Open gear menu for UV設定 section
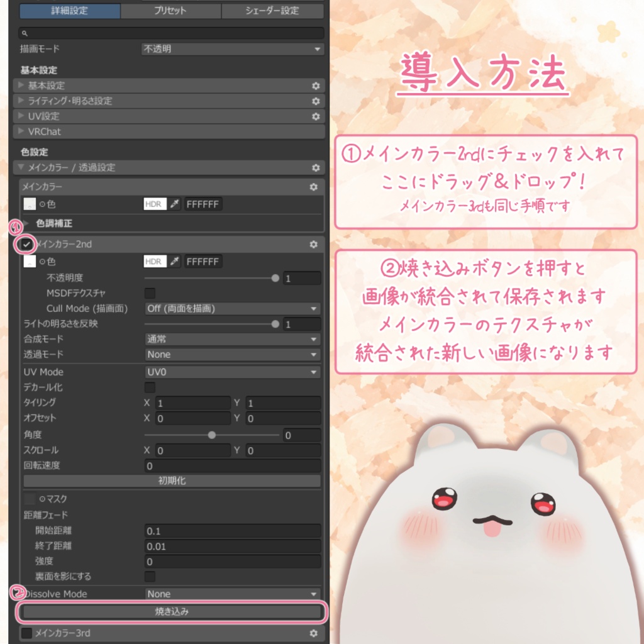The width and height of the screenshot is (644, 644). coord(316,116)
